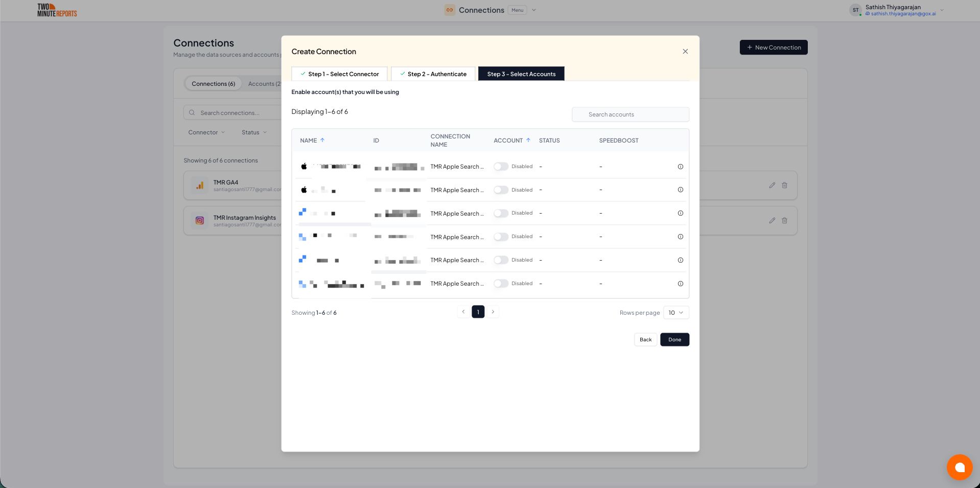Click the Back button
The height and width of the screenshot is (488, 980).
(645, 340)
